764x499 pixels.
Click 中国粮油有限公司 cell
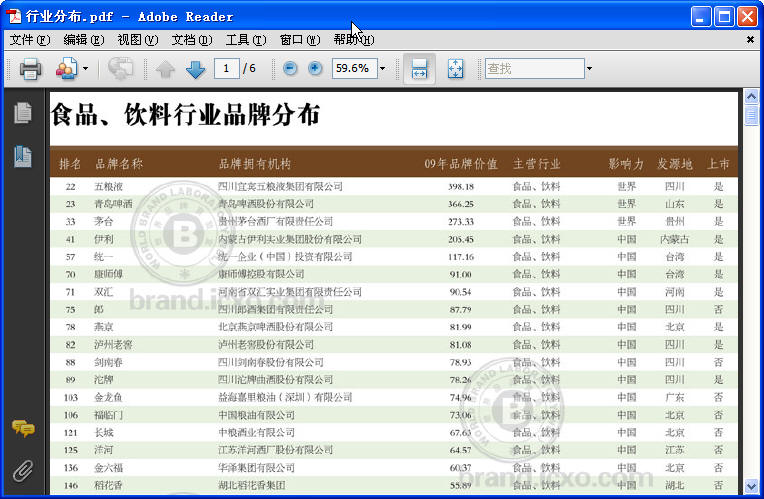point(256,415)
